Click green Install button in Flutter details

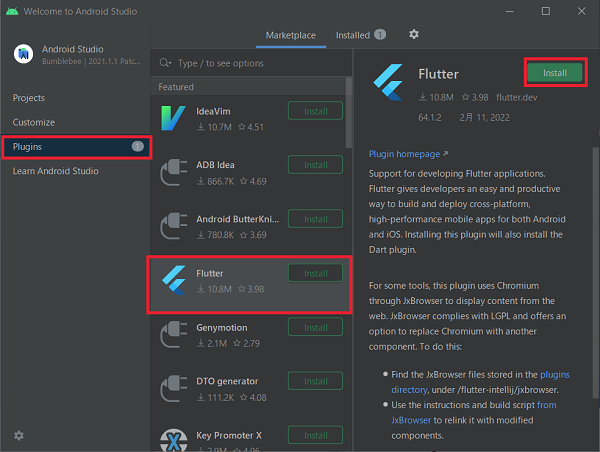coord(555,73)
